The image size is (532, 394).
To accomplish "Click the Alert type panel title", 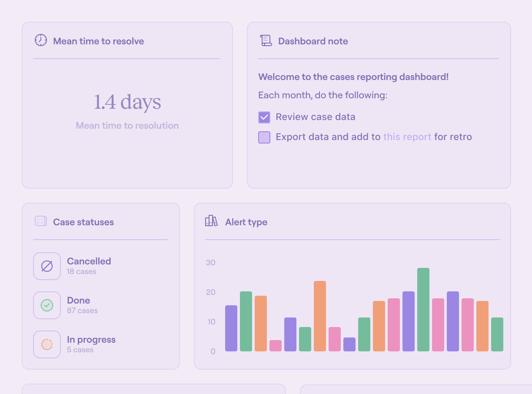I will click(x=246, y=222).
